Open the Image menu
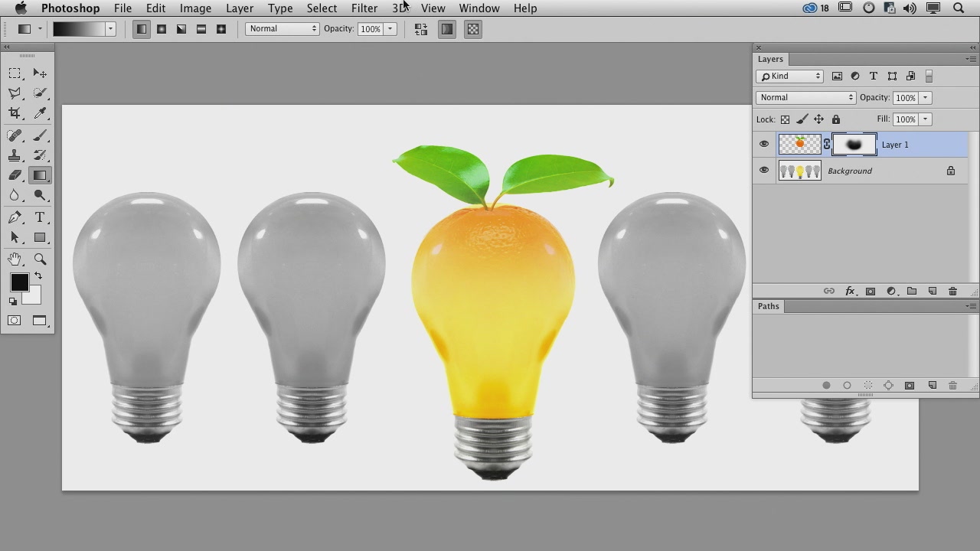The width and height of the screenshot is (980, 551). [x=195, y=8]
